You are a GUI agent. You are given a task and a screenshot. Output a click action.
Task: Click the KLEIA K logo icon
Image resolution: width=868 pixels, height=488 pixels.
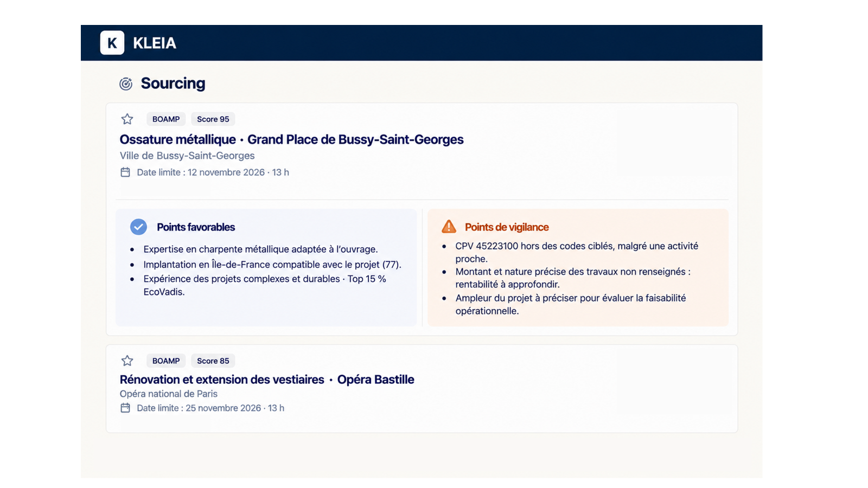[112, 43]
